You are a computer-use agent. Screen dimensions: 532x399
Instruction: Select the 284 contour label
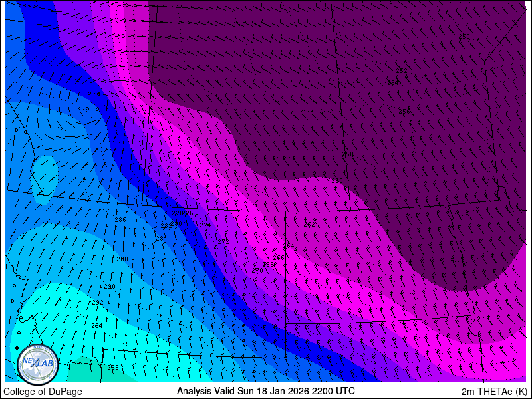coord(161,239)
